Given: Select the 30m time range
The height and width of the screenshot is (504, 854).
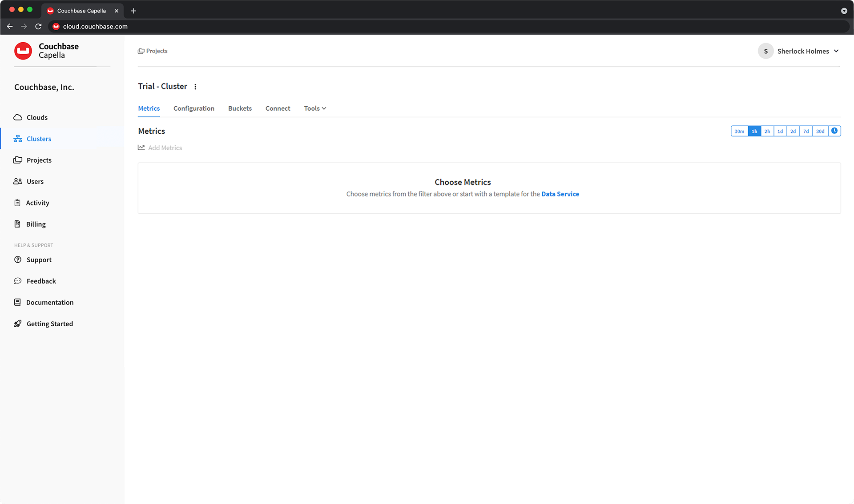Looking at the screenshot, I should (x=739, y=131).
